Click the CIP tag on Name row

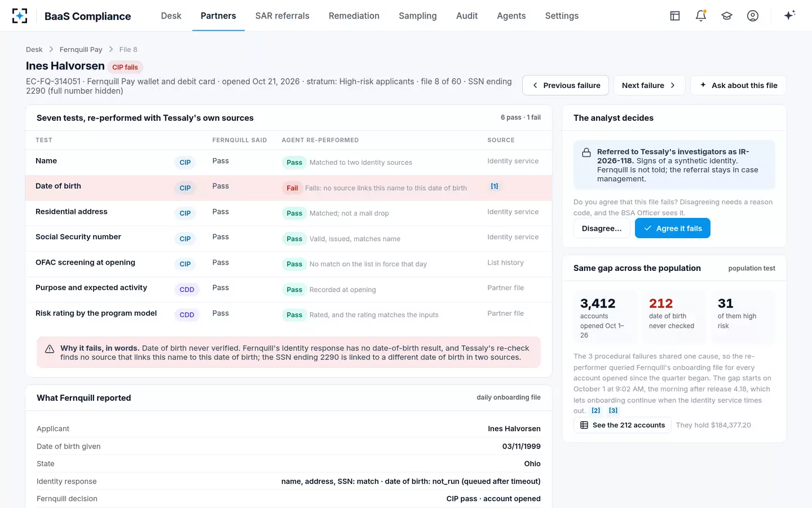[185, 163]
